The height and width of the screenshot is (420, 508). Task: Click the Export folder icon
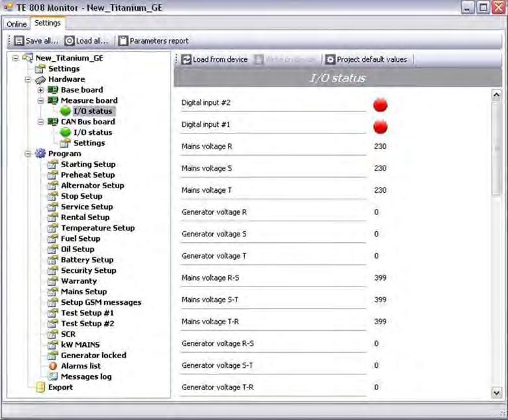coord(40,387)
